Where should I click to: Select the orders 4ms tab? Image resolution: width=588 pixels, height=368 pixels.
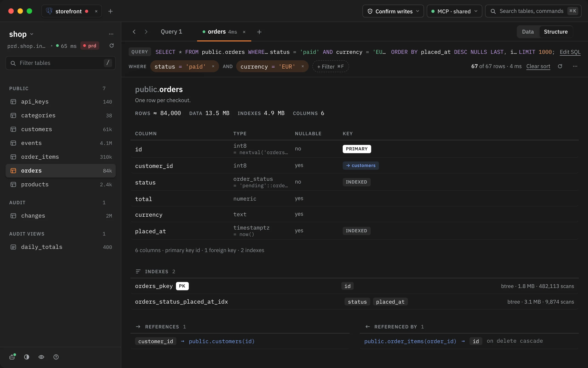tap(224, 32)
